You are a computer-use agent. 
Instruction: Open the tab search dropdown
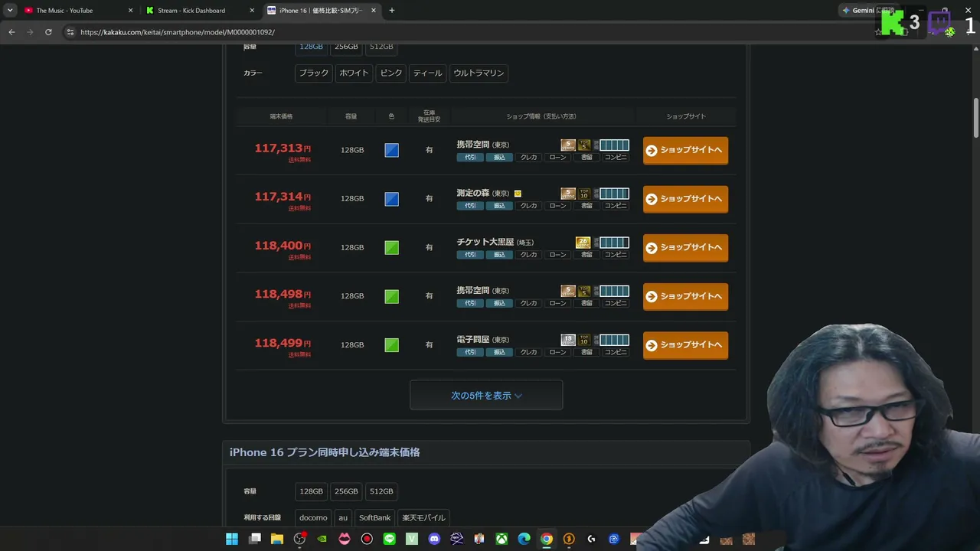10,11
